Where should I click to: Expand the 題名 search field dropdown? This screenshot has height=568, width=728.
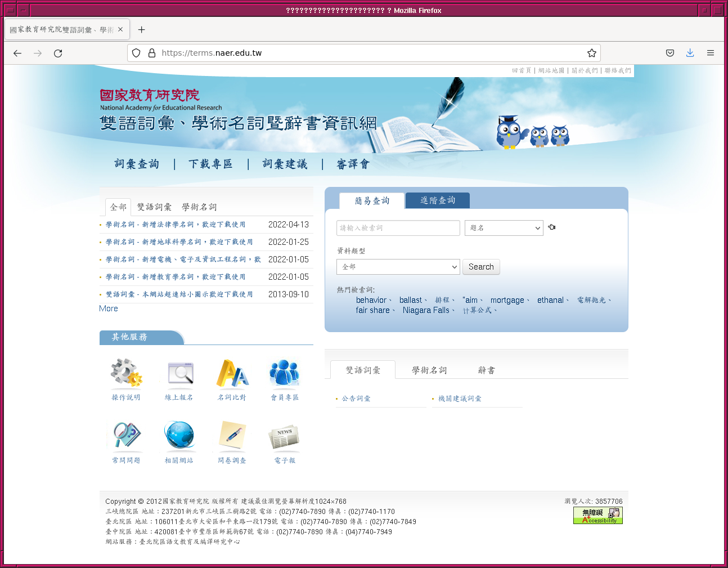(x=504, y=228)
